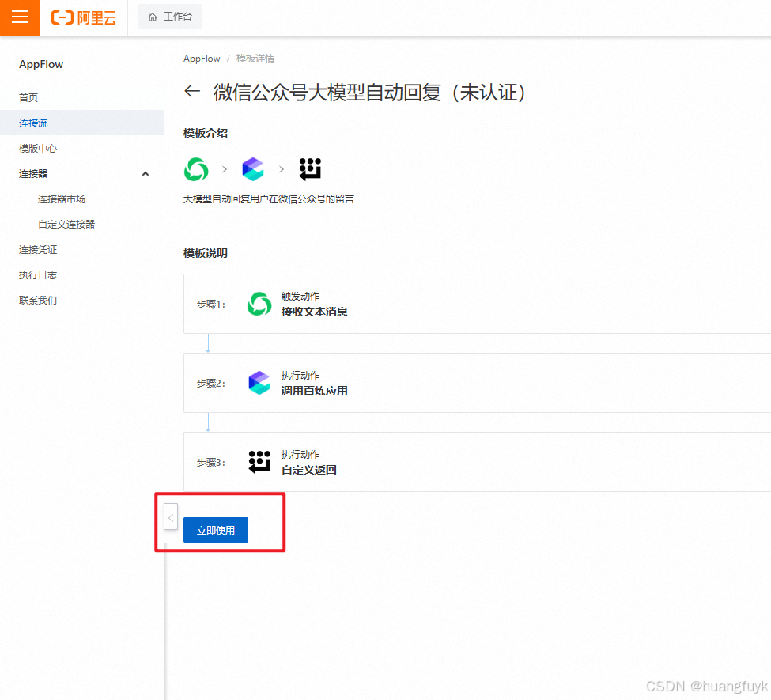Click the Bailian icon in template intro

253,169
